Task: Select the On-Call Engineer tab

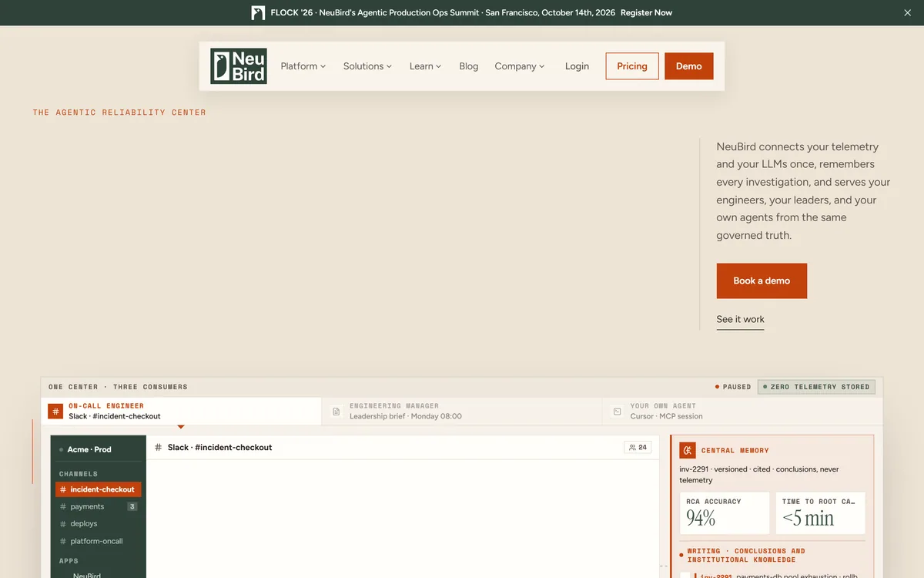Action: 181,411
